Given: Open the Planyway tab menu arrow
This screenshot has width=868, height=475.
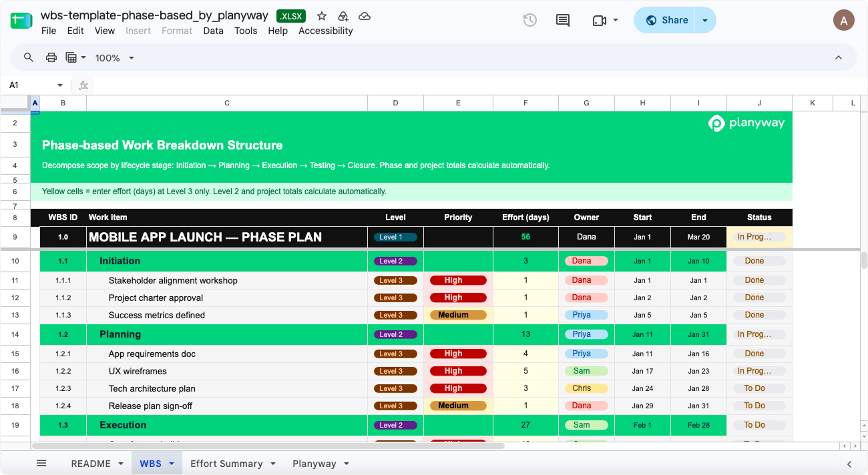Looking at the screenshot, I should click(x=346, y=464).
